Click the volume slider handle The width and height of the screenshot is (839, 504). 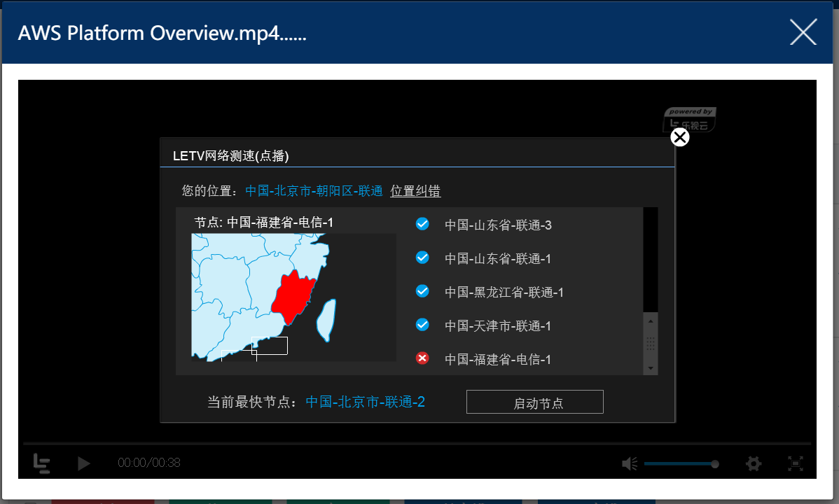pyautogui.click(x=715, y=464)
